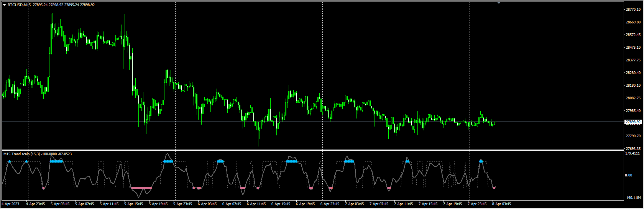644x209 pixels.
Task: Click the 28770.10 price scale label
Action: [x=633, y=10]
